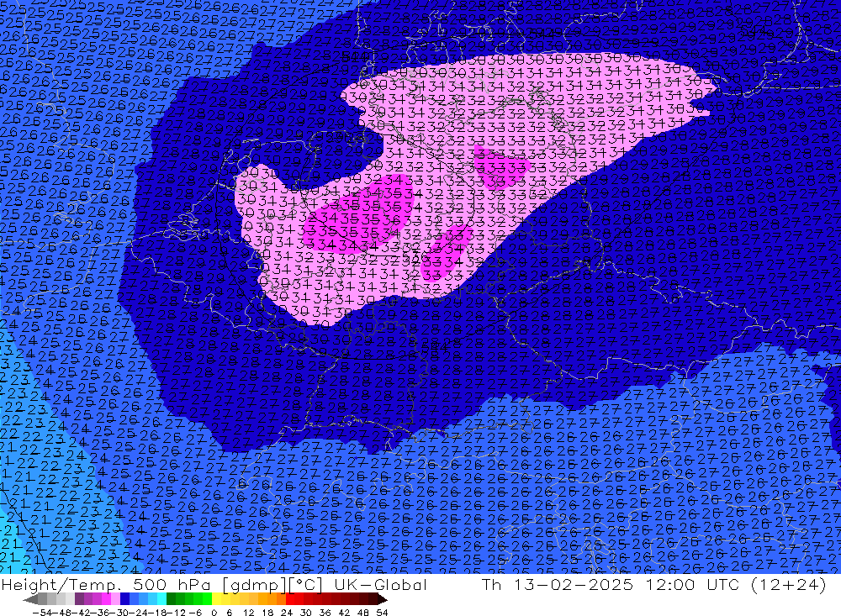Click the "24" legend value below scale
Image resolution: width=841 pixels, height=616 pixels.
pyautogui.click(x=287, y=613)
